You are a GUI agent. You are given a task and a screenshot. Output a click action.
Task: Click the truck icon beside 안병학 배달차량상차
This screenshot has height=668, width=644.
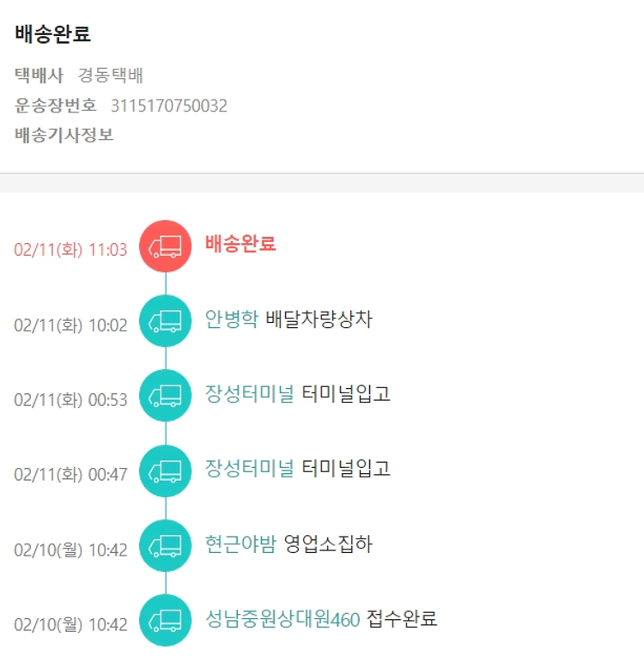tap(165, 321)
